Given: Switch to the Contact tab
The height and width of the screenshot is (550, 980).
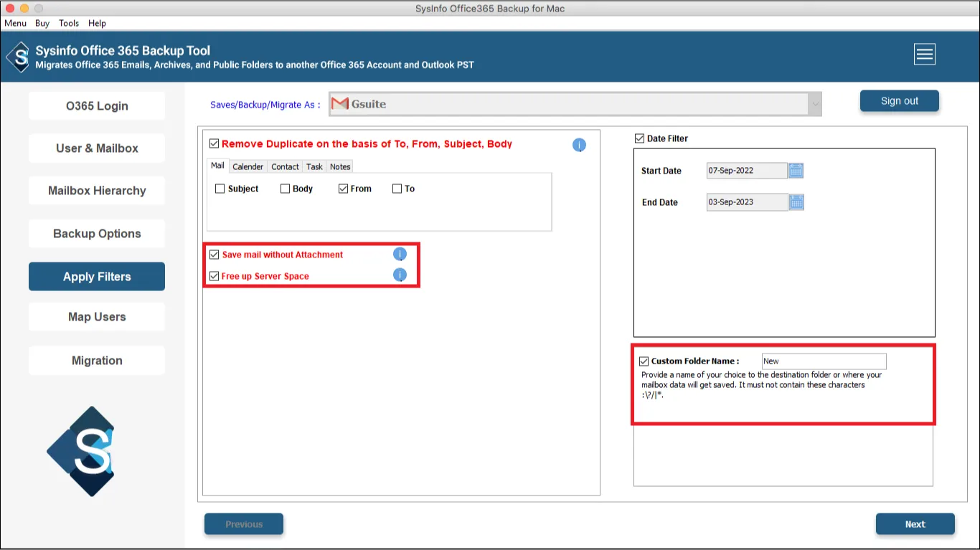Looking at the screenshot, I should tap(285, 166).
